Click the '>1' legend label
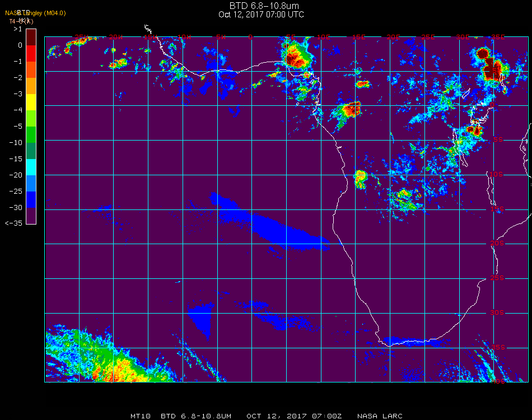 (x=18, y=29)
